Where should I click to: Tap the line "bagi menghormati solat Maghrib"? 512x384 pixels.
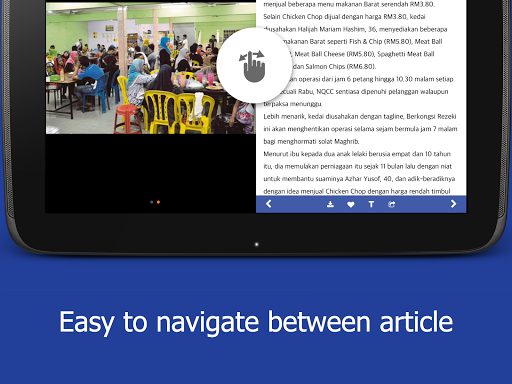pyautogui.click(x=311, y=142)
